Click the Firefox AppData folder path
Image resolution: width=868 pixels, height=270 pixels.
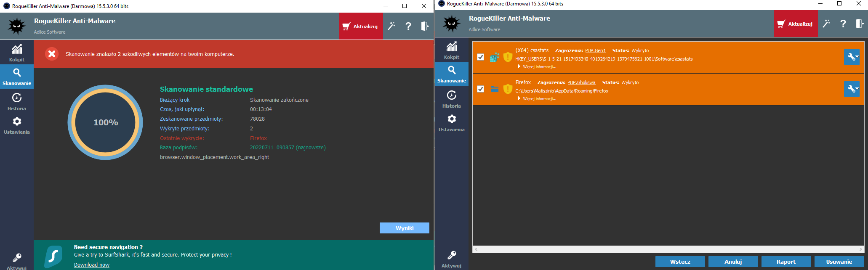click(562, 91)
